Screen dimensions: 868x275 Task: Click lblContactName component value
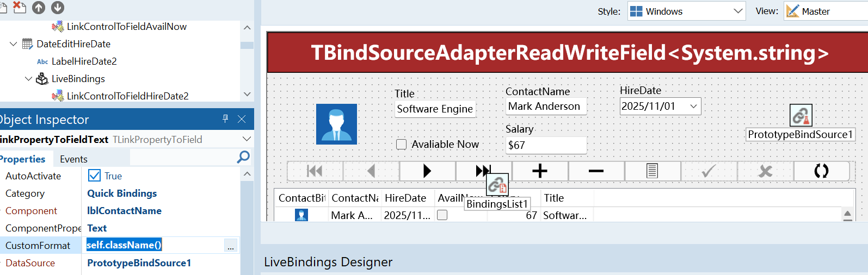coord(124,211)
